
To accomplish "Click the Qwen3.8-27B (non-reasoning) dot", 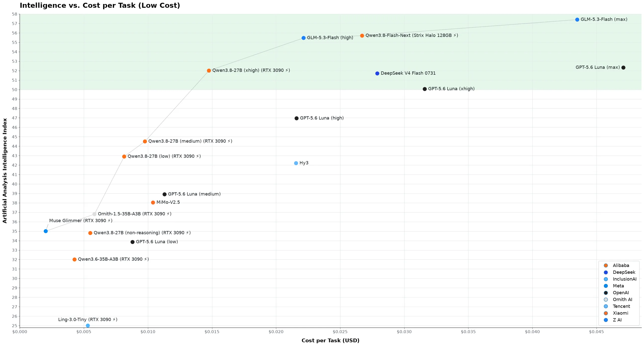I will (x=90, y=233).
